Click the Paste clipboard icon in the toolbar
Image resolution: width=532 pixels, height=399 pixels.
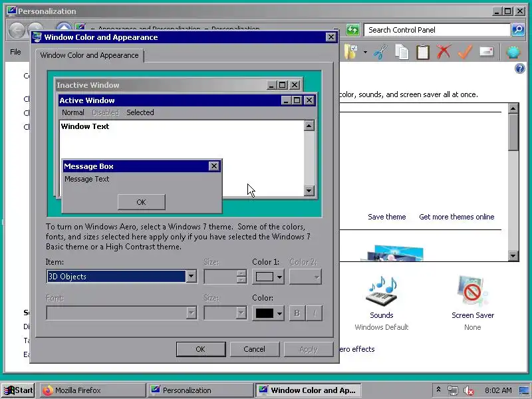click(x=423, y=52)
